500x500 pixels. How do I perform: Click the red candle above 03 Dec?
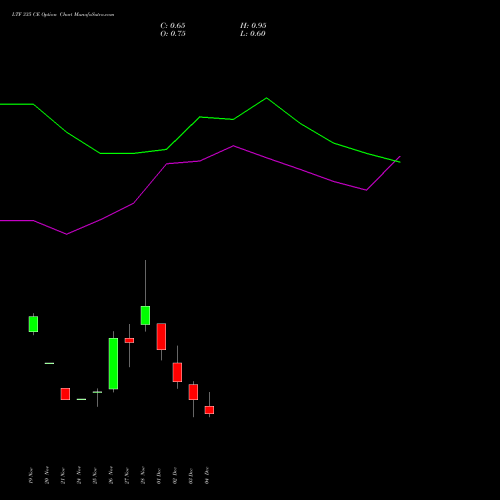pos(193,392)
